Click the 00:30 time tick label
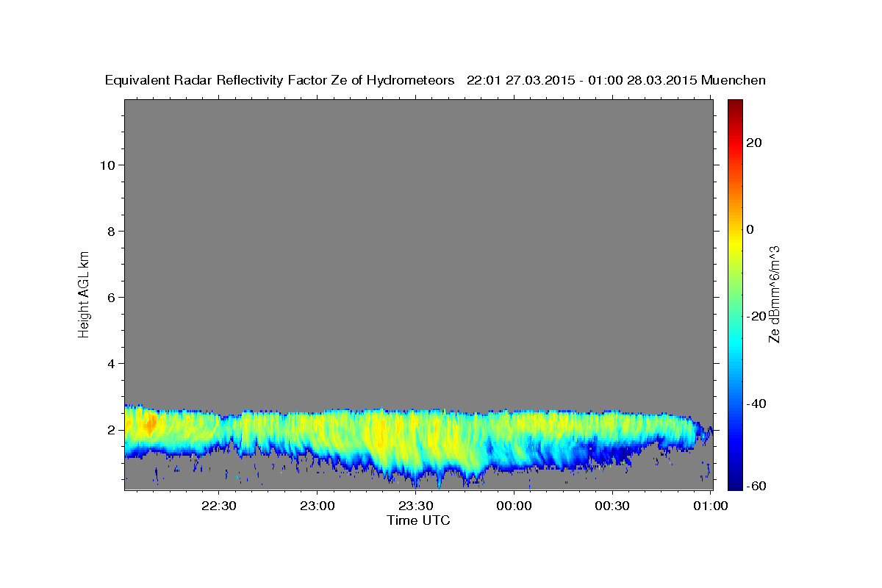Screen dimensions: 882x588 pos(612,506)
